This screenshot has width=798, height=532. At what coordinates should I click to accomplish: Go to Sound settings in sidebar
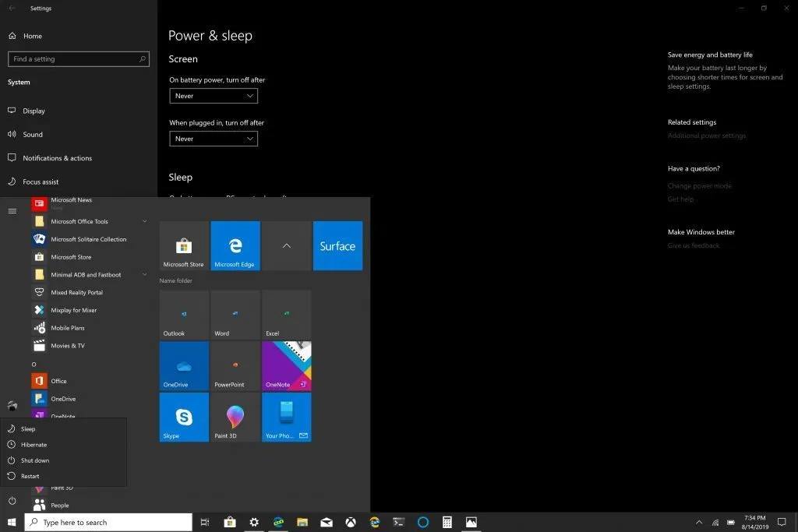[33, 135]
